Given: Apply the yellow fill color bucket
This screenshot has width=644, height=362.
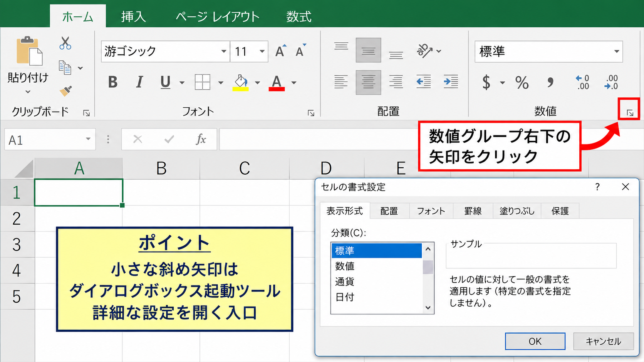Looking at the screenshot, I should pyautogui.click(x=240, y=82).
